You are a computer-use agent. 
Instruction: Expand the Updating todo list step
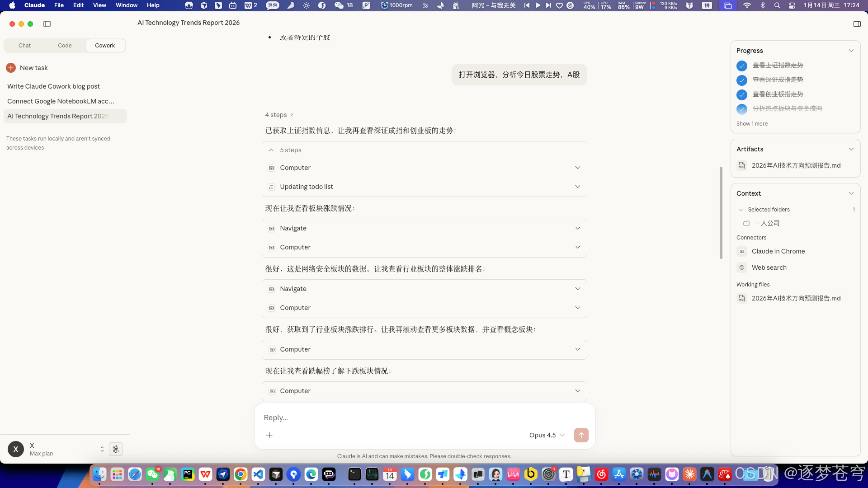577,186
